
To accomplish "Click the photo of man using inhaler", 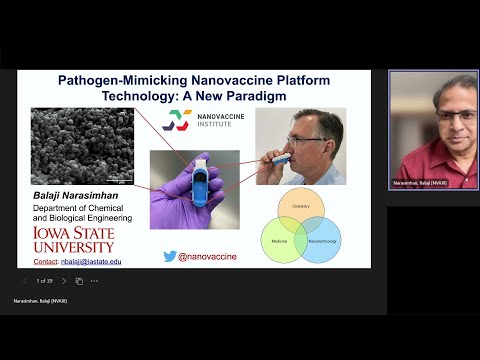I will pos(301,146).
